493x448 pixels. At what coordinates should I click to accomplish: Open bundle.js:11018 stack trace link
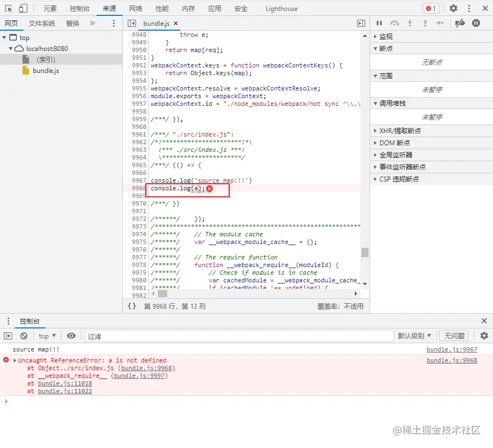[x=65, y=383]
